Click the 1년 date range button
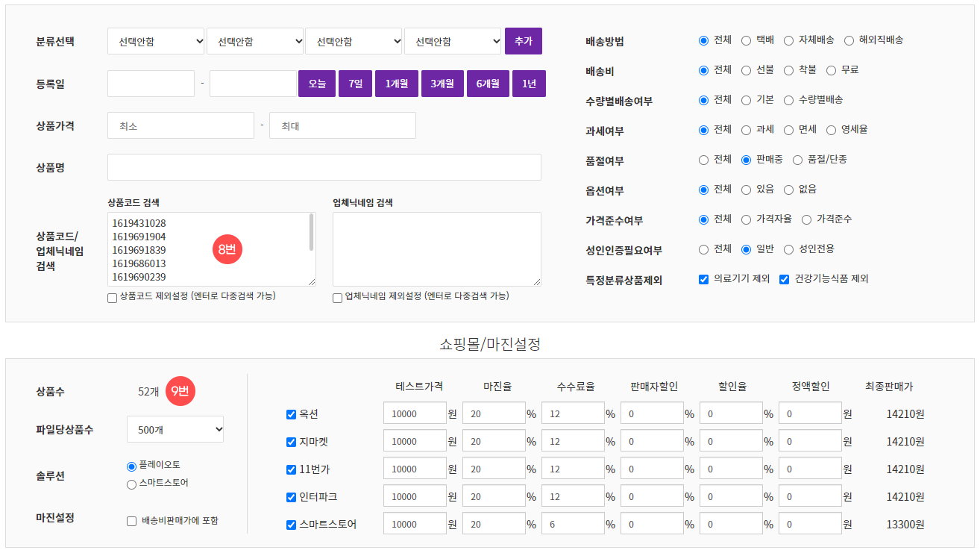Image resolution: width=980 pixels, height=553 pixels. (x=528, y=83)
